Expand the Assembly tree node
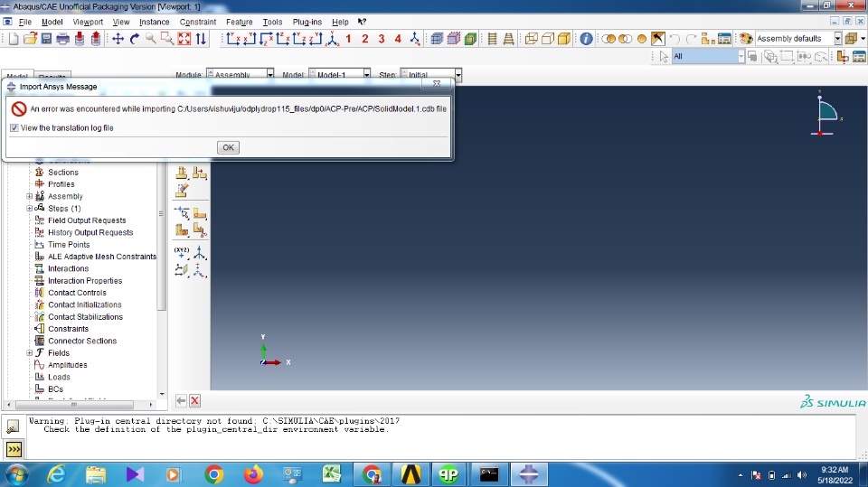This screenshot has width=868, height=487. [29, 196]
